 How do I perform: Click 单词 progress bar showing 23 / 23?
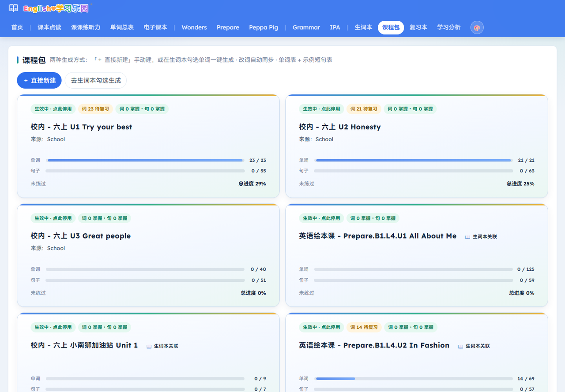pos(145,161)
